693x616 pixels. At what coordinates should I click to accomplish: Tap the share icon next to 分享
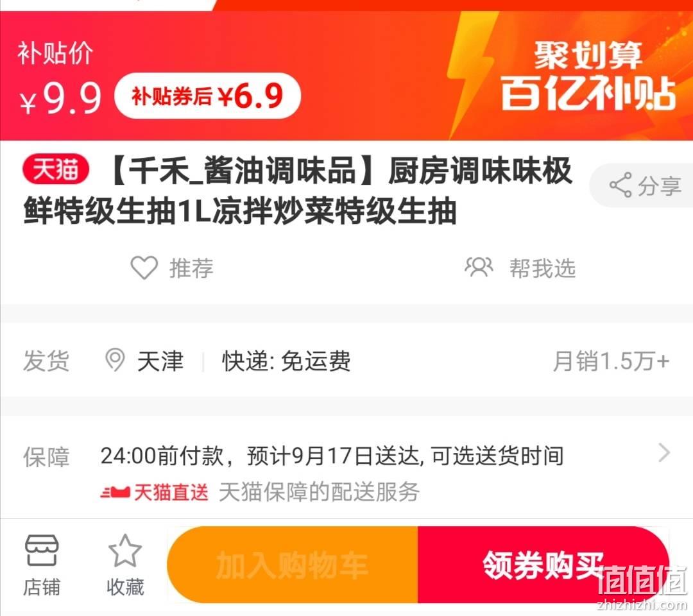click(620, 185)
